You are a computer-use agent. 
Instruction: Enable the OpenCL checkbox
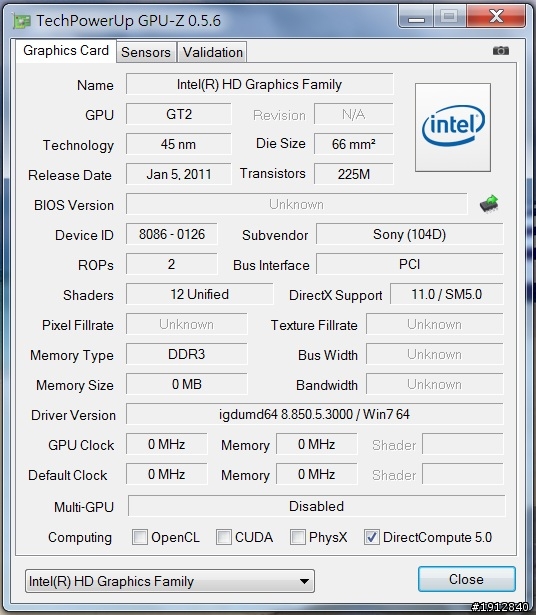point(140,537)
